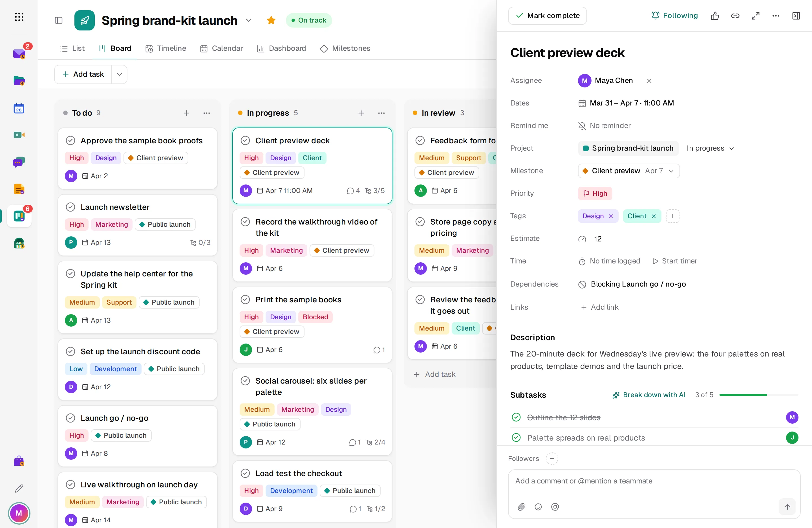Image resolution: width=812 pixels, height=528 pixels.
Task: Start timer for this task
Action: tap(674, 261)
